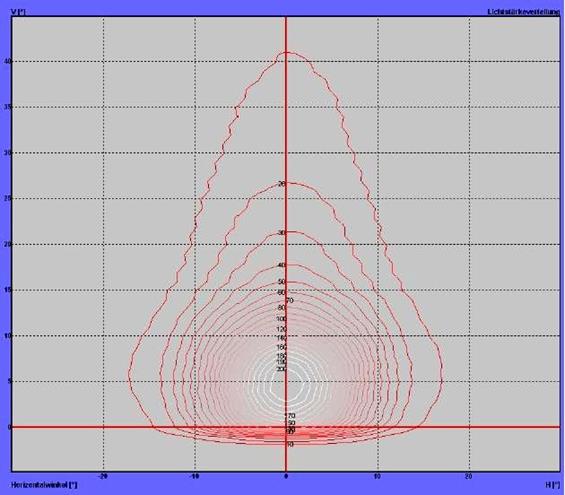Click the contour label 150 below the peak
The width and height of the screenshot is (565, 495).
(x=290, y=423)
